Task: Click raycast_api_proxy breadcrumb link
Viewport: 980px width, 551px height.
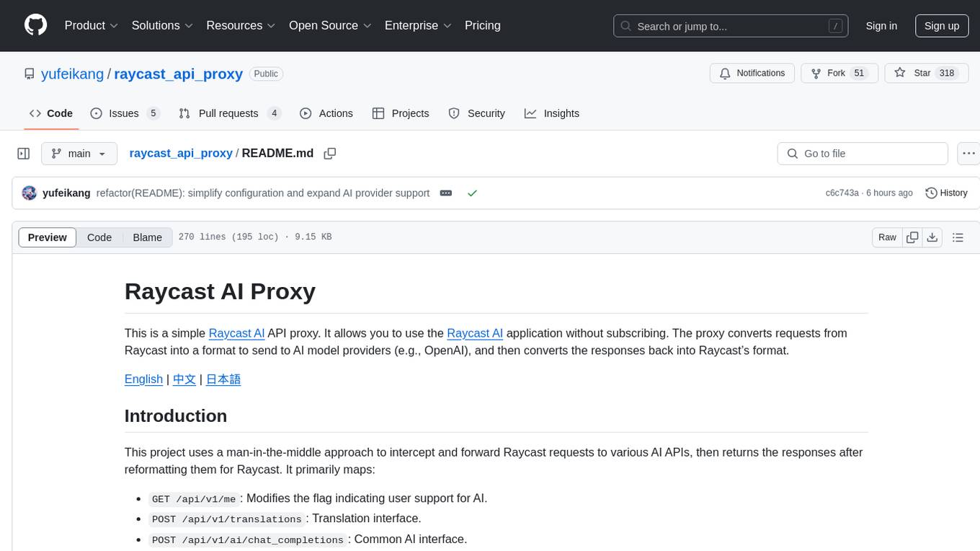Action: tap(181, 153)
